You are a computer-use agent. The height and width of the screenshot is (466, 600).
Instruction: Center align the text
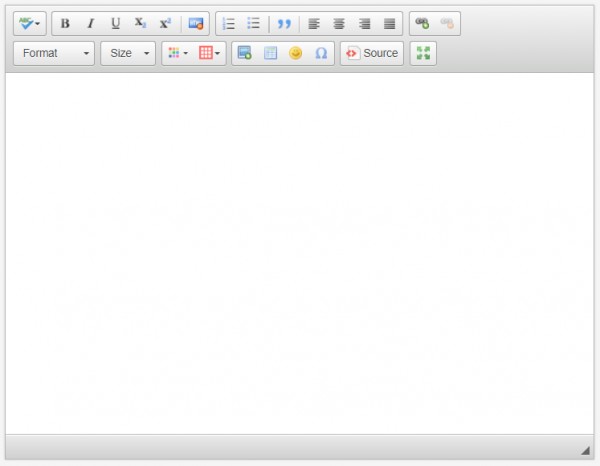click(339, 23)
